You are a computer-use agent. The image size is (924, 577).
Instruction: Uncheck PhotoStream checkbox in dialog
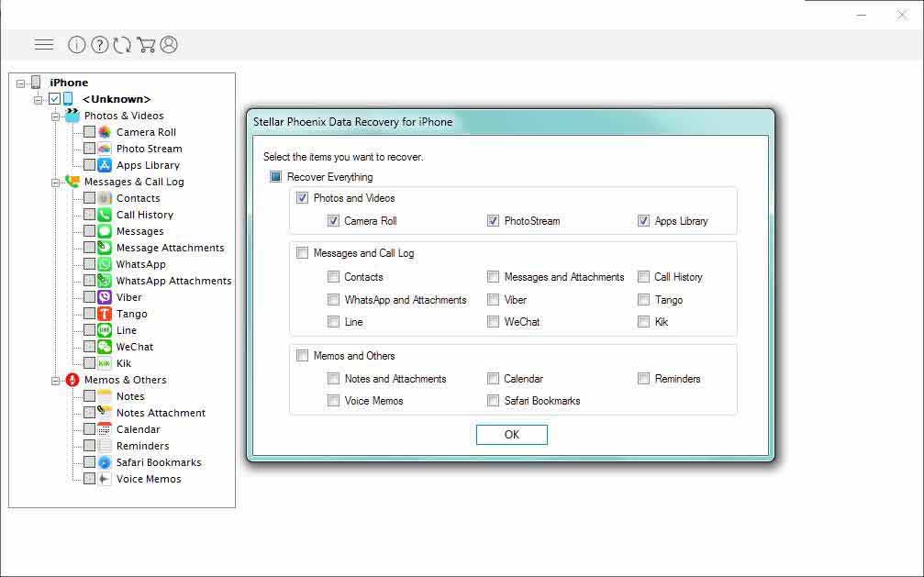coord(493,220)
